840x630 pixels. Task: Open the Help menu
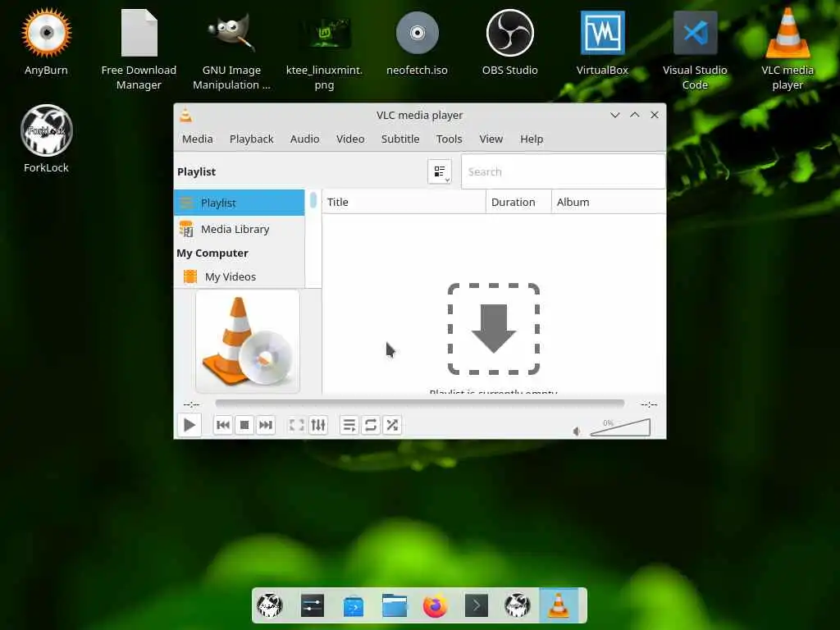click(x=532, y=139)
